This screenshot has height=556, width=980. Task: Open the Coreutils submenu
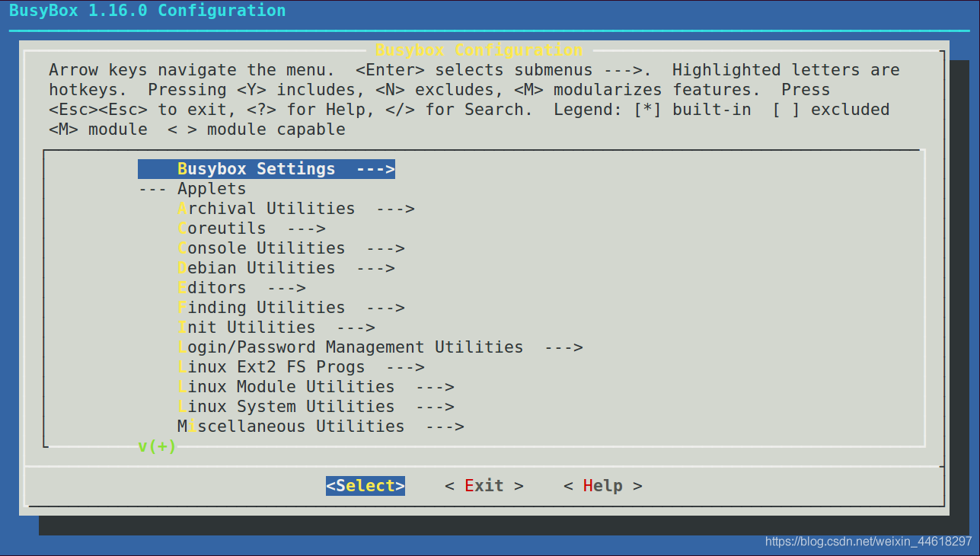click(251, 228)
